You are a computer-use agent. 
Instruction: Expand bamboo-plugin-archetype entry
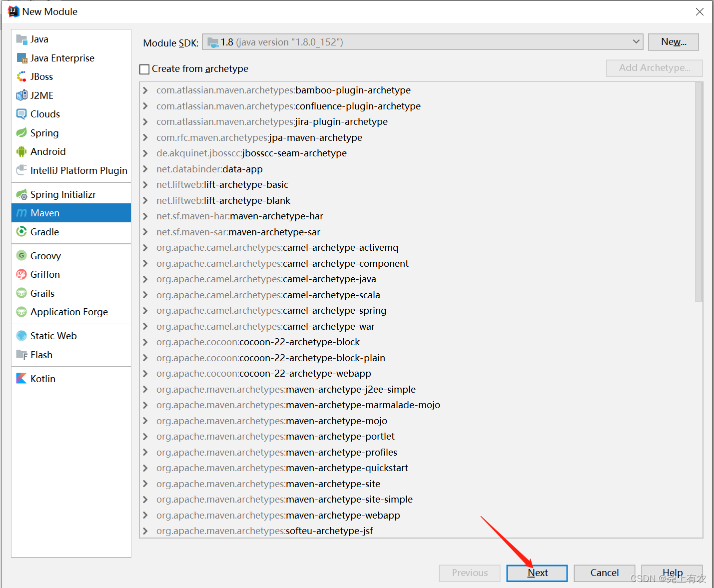coord(145,90)
